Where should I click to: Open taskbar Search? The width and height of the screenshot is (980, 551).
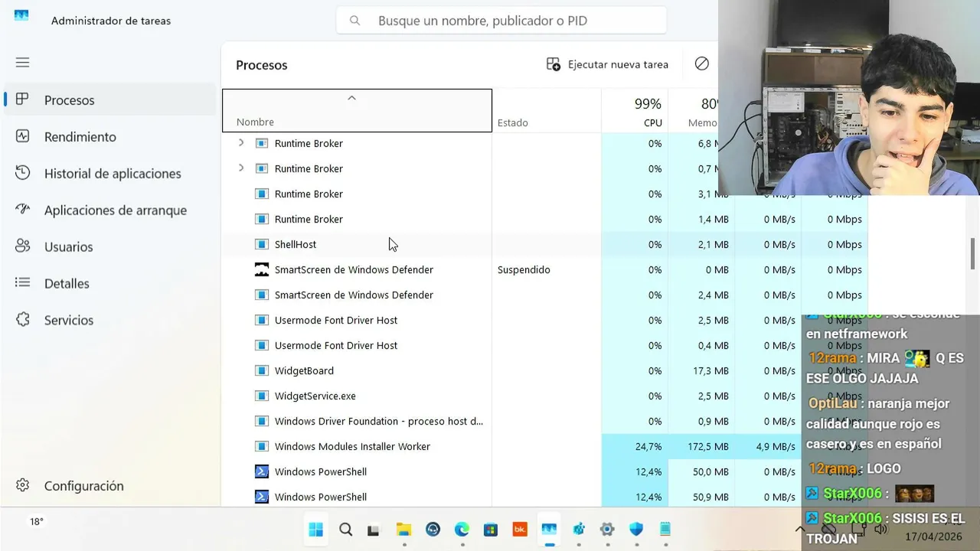pos(345,529)
